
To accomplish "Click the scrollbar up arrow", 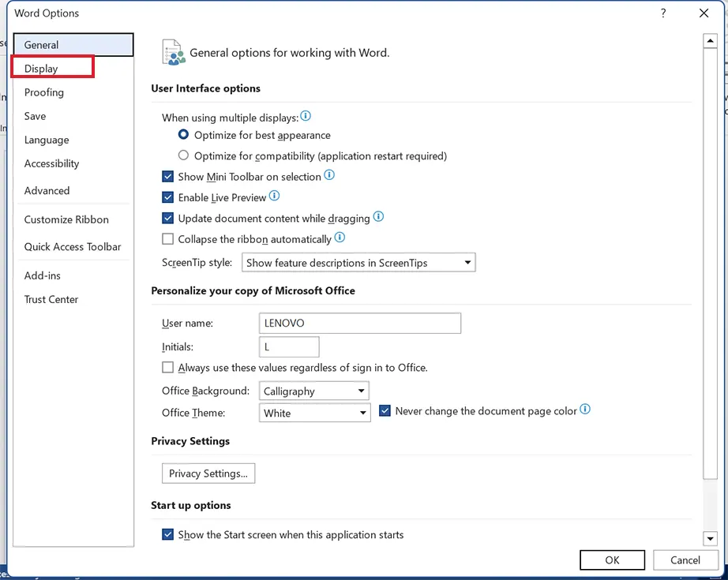I will 710,41.
